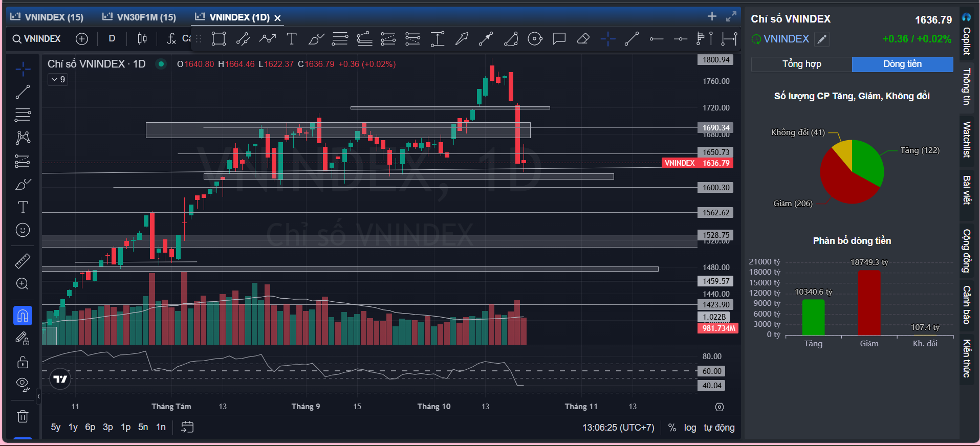Click the time display 13:06:25 (UTC+7)
The image size is (980, 446).
pyautogui.click(x=618, y=428)
